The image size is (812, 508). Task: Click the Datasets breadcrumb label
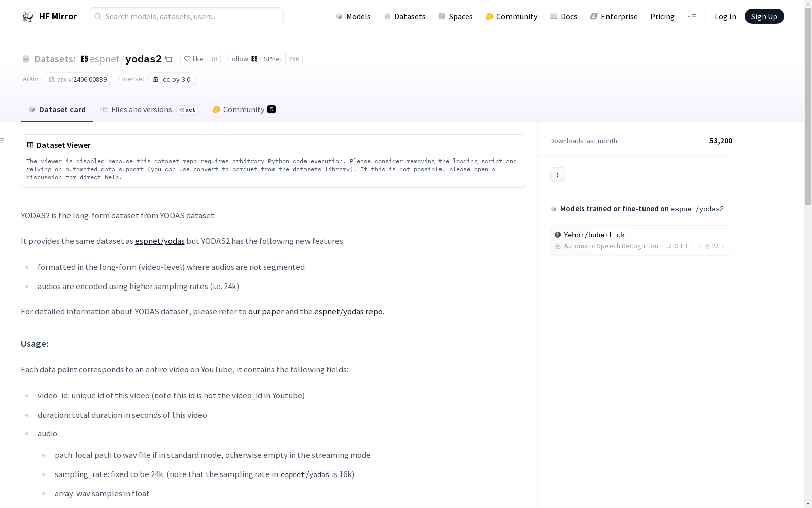(54, 59)
